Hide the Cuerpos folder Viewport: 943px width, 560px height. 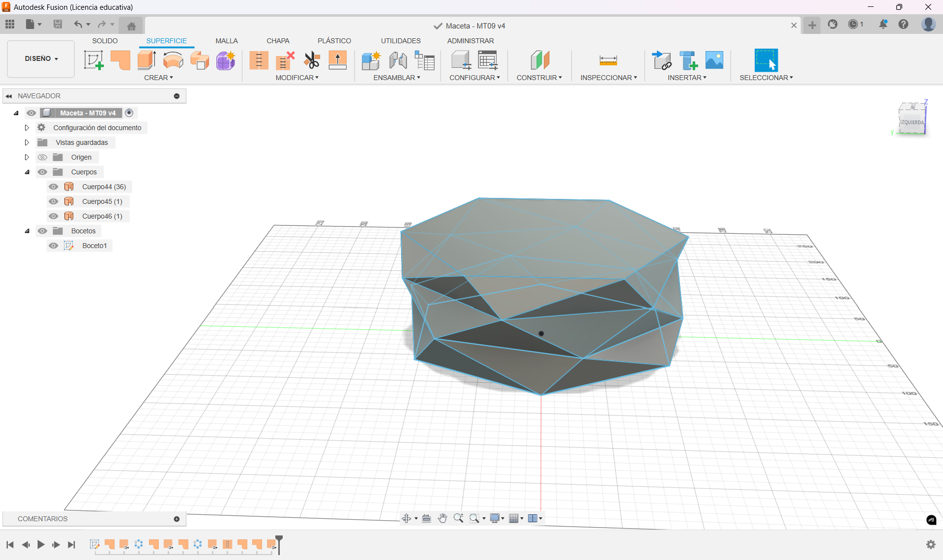point(43,172)
